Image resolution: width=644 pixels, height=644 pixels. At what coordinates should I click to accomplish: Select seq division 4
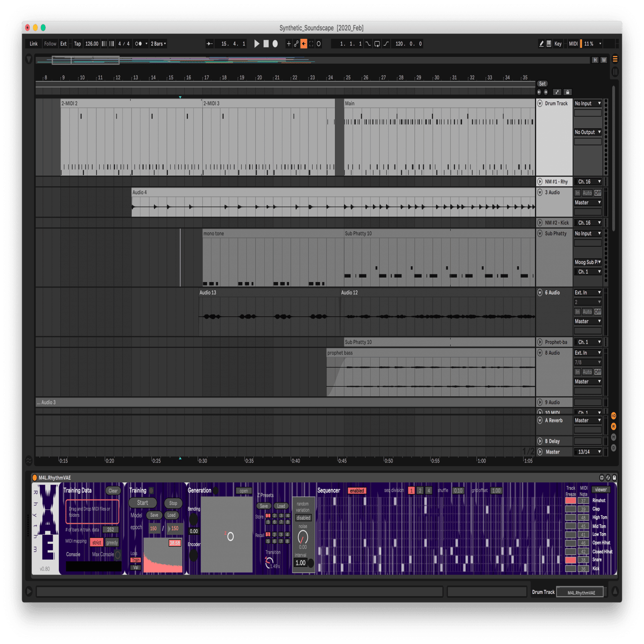[429, 491]
